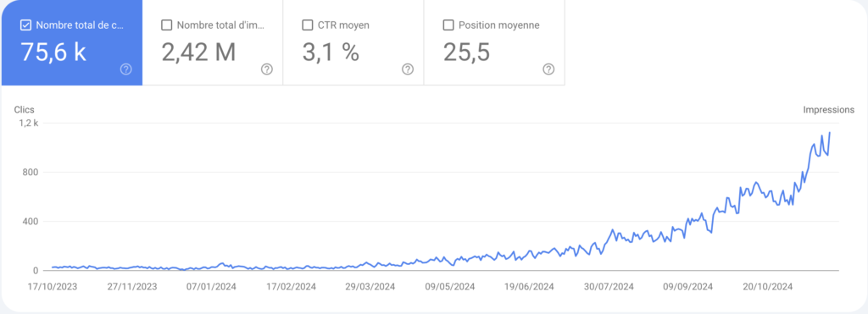Click the 30/07/2024 date axis label
Screen dimensions: 868x314
point(610,286)
